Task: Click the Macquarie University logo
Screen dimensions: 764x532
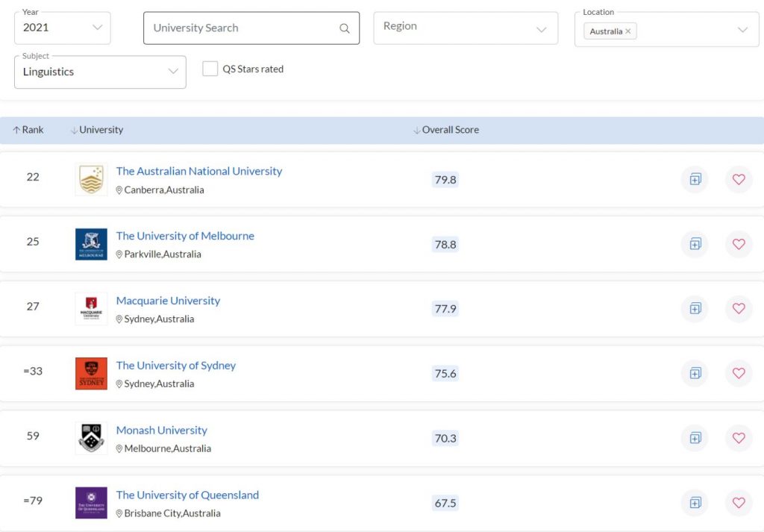Action: point(91,308)
